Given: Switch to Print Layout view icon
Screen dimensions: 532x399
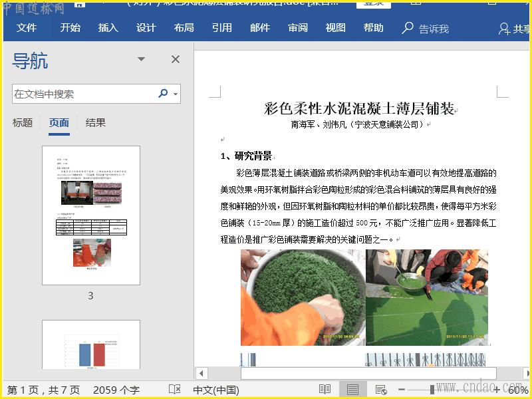Looking at the screenshot, I should click(x=352, y=390).
